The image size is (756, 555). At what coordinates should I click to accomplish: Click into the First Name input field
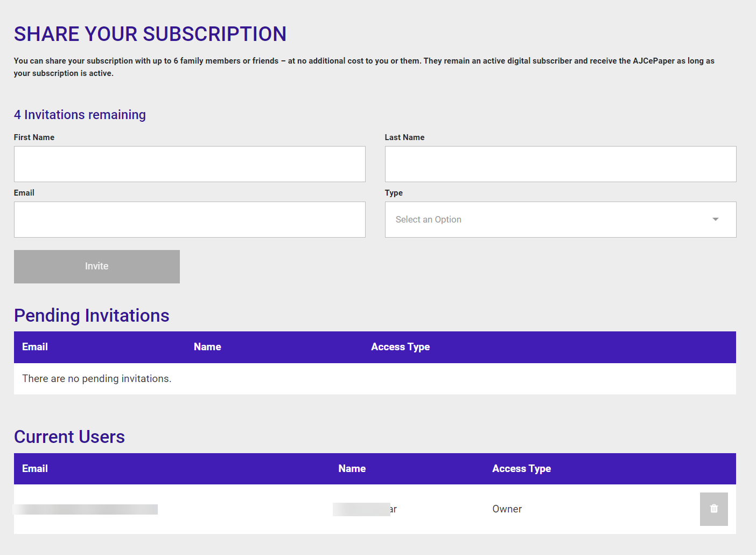(190, 164)
